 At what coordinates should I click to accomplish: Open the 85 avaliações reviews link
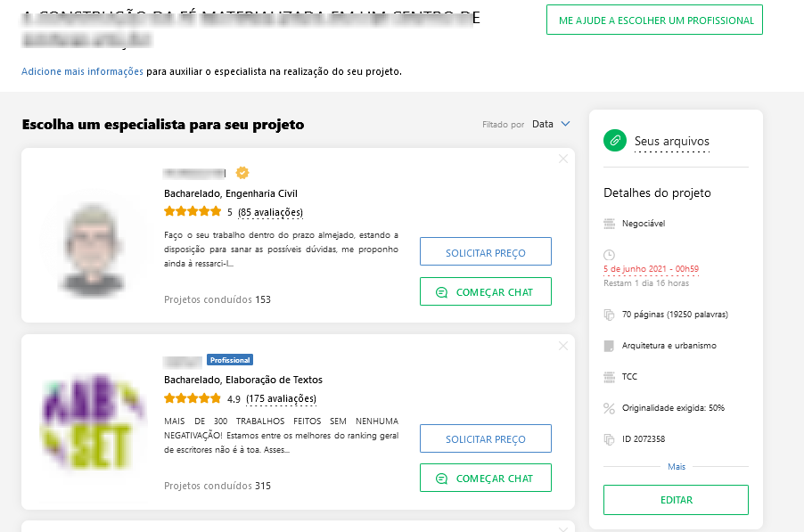(270, 212)
